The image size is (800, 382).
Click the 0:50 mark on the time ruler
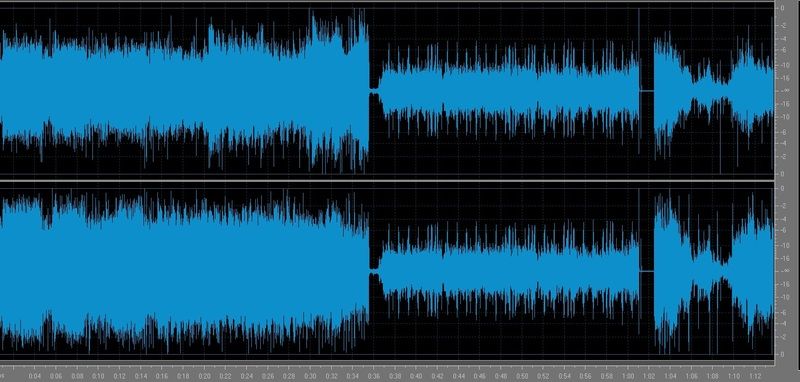coord(522,376)
